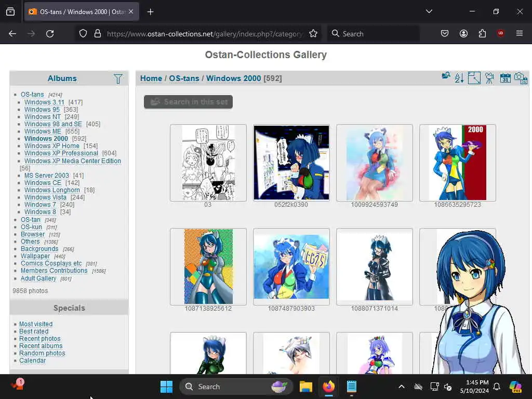Screen dimensions: 532x399
Task: Open thumbnail 1009924593749
Action: click(x=374, y=163)
